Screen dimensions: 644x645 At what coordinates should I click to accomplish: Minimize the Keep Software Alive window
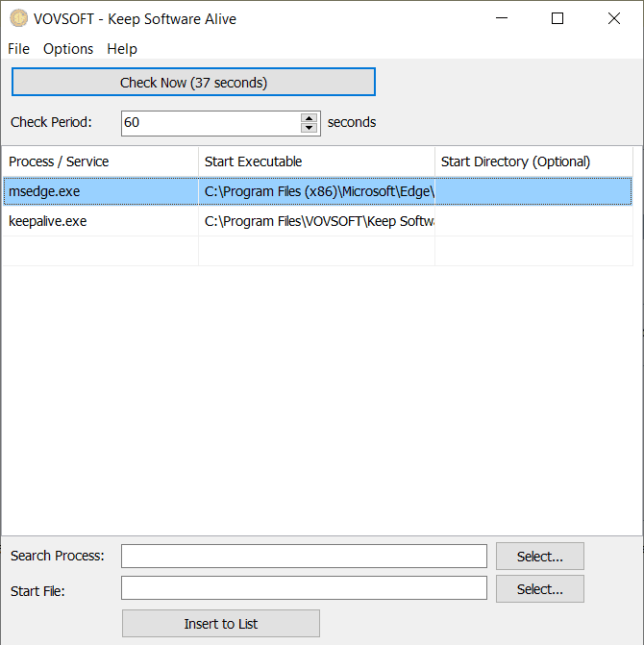point(502,18)
